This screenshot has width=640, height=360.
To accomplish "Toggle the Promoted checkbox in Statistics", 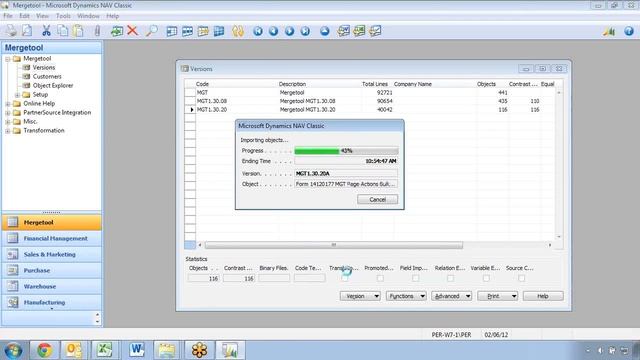I will (380, 278).
